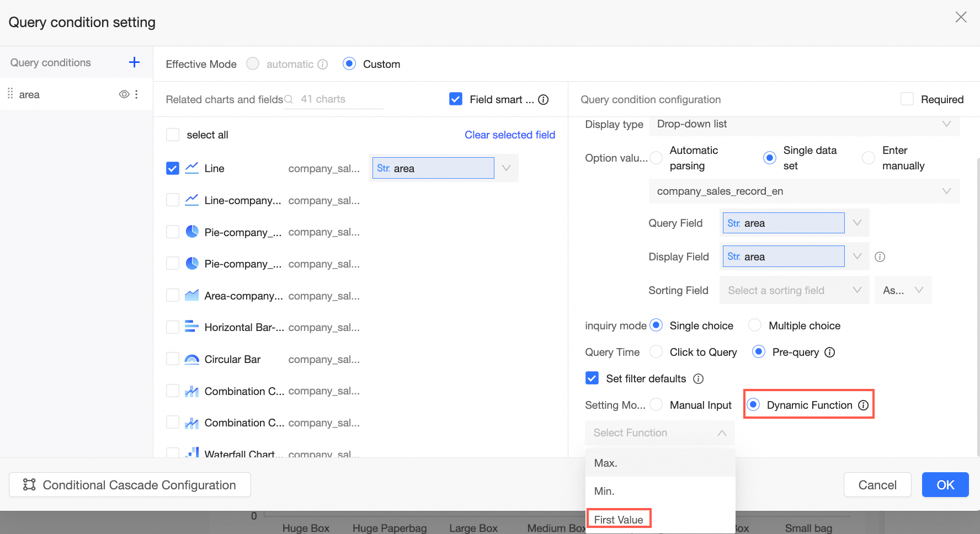Image resolution: width=980 pixels, height=534 pixels.
Task: Click Clear selected field link
Action: point(510,135)
